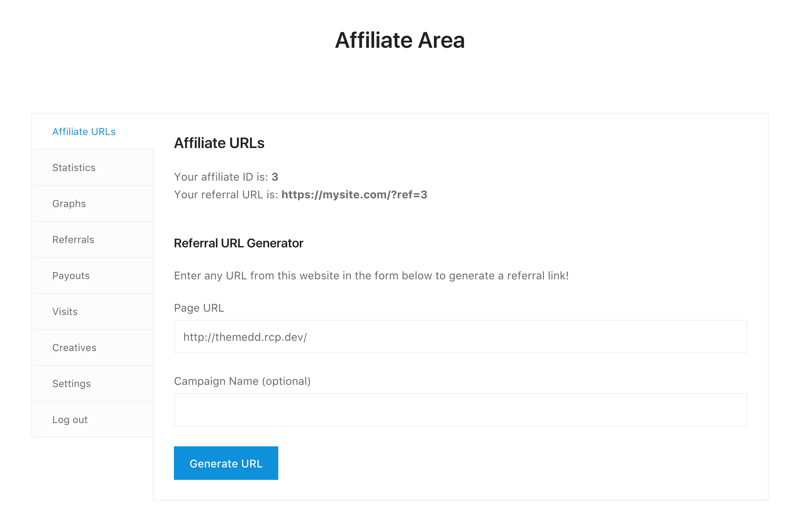Switch to the Statistics tab

pyautogui.click(x=74, y=168)
